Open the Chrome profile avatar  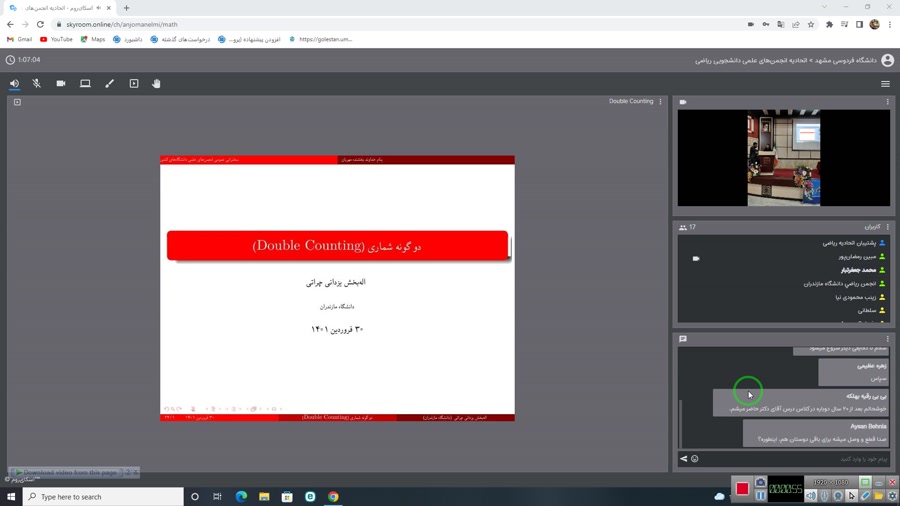pos(875,24)
